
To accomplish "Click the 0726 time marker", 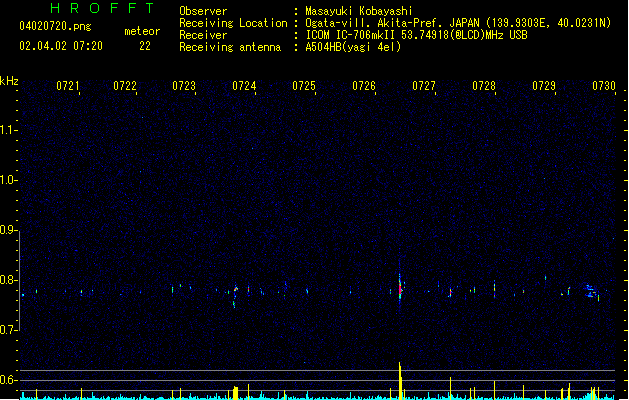I will 364,86.
